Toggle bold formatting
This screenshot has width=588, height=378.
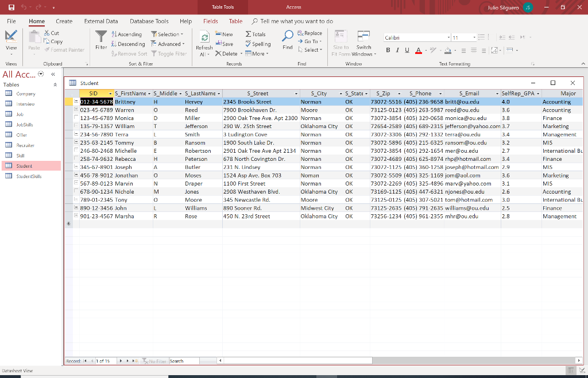pyautogui.click(x=388, y=51)
